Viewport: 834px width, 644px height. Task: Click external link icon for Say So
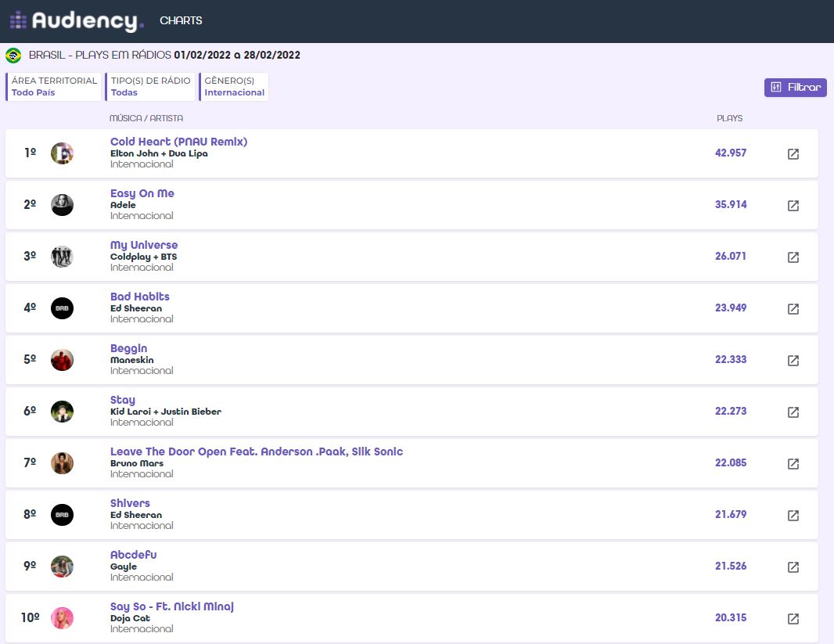793,619
